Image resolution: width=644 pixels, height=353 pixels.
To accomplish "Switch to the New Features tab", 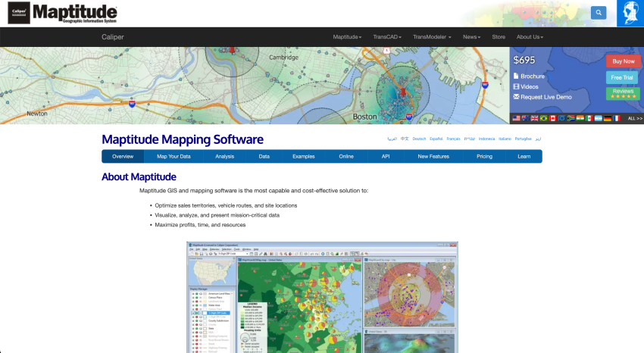I will point(433,156).
